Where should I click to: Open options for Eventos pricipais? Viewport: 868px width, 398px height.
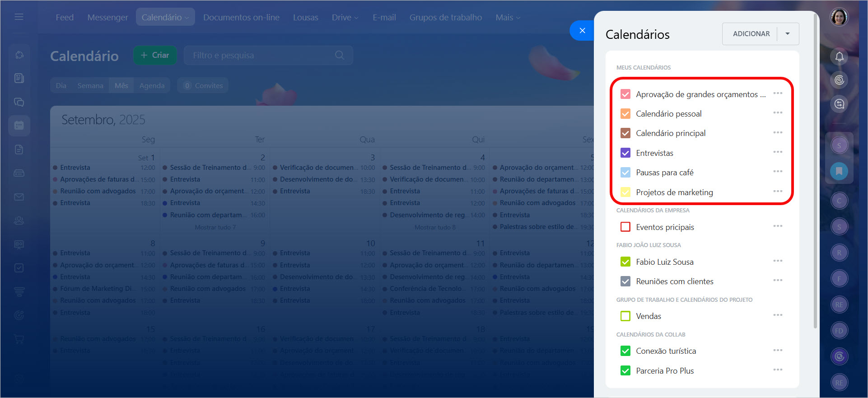point(777,226)
